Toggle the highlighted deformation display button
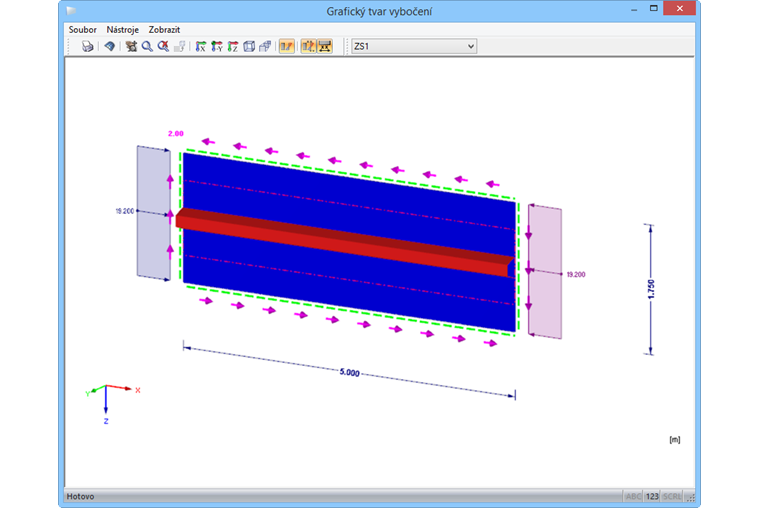760x508 pixels. [x=286, y=47]
